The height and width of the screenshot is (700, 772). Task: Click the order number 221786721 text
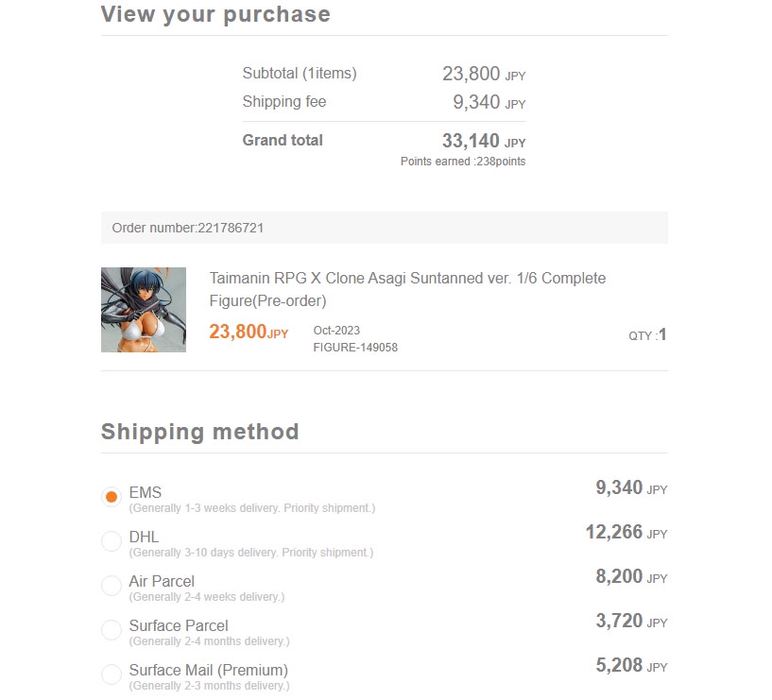pyautogui.click(x=194, y=228)
